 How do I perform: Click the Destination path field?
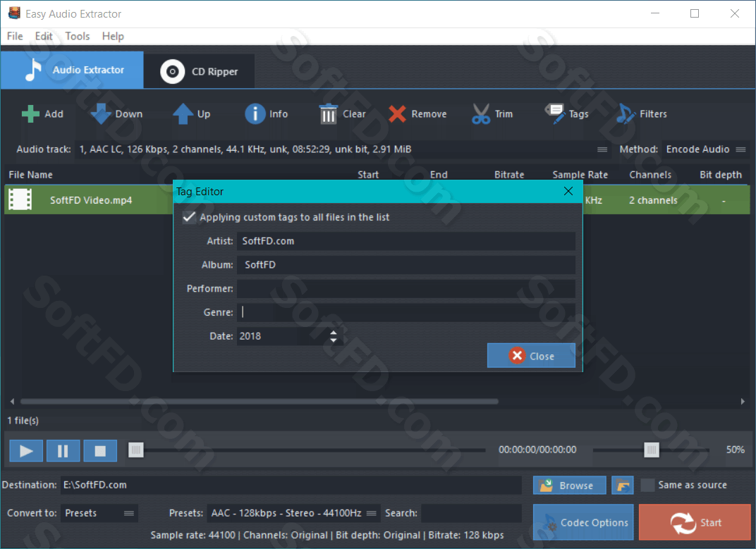tap(291, 485)
